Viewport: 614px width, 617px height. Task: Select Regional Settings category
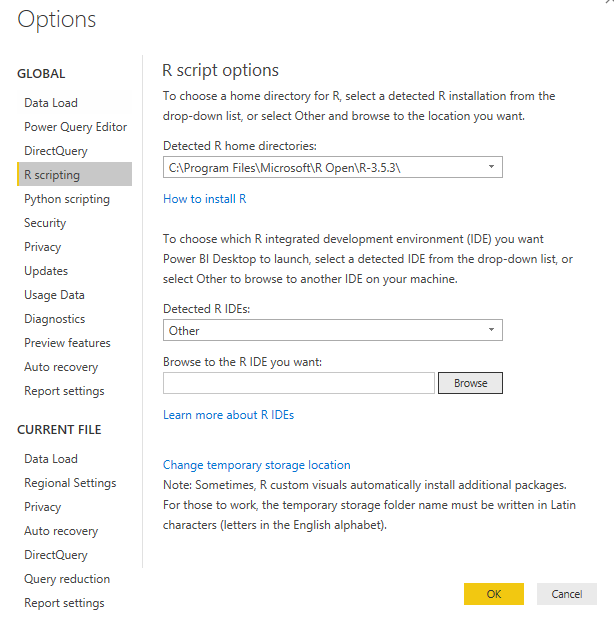[70, 483]
